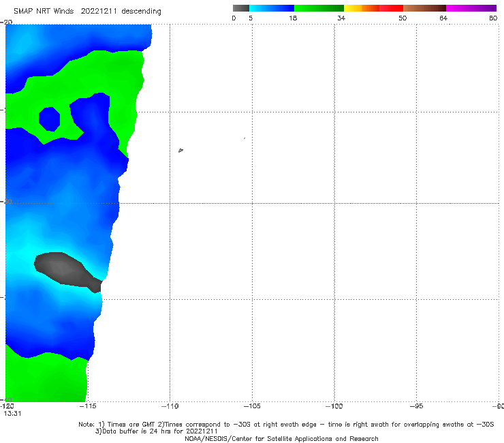Click the magenta-purple segment of the color bar
Viewport: 504px width, 443px height.
(471, 8)
